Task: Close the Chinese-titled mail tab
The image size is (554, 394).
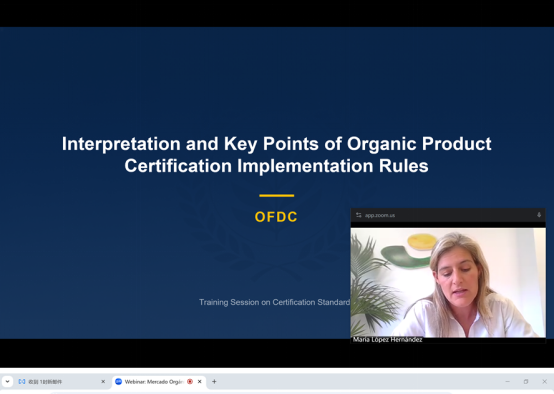Action: pos(103,382)
